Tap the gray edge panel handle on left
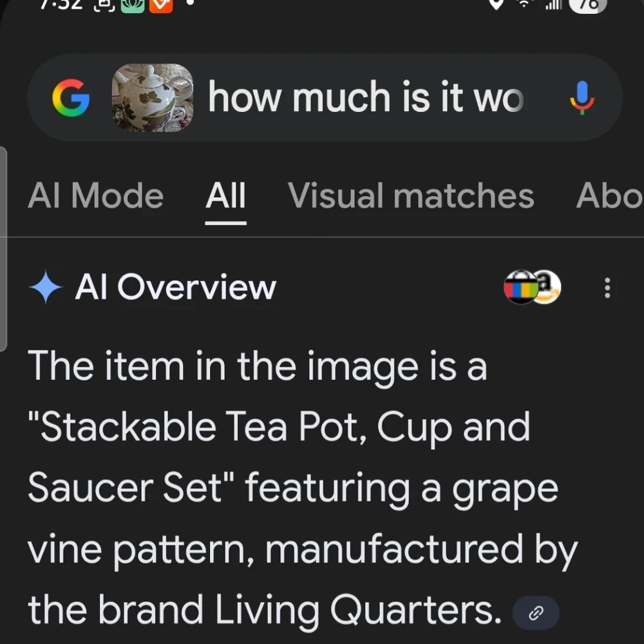The image size is (644, 644). click(x=3, y=249)
